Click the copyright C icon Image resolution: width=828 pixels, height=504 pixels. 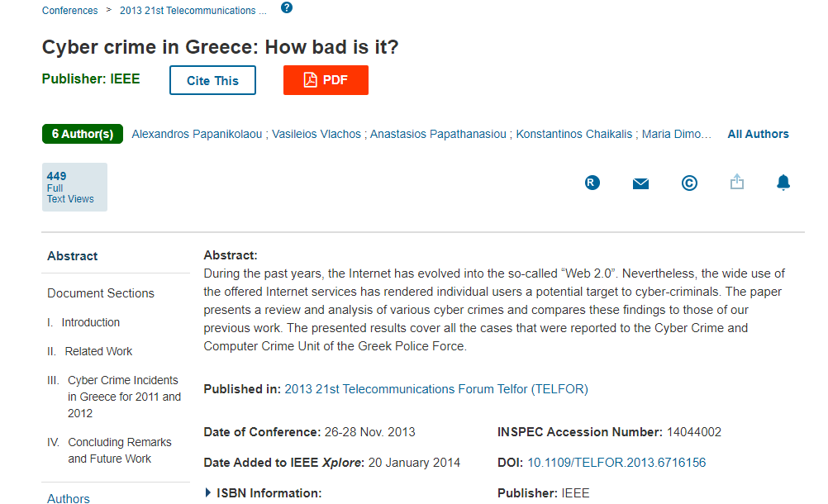pos(689,183)
